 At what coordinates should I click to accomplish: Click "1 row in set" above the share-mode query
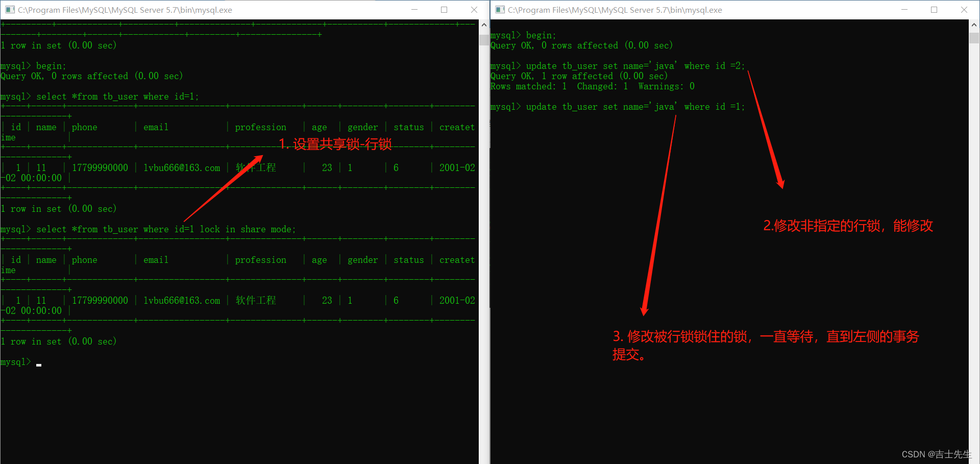click(x=59, y=209)
